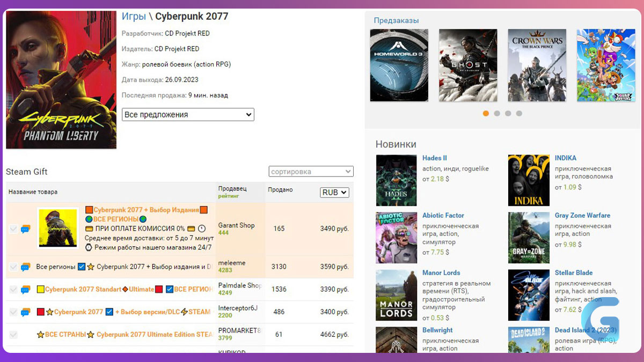Click the 'Gray Zone Warfare' title link
Viewport: 644px width, 362px height.
pyautogui.click(x=582, y=216)
